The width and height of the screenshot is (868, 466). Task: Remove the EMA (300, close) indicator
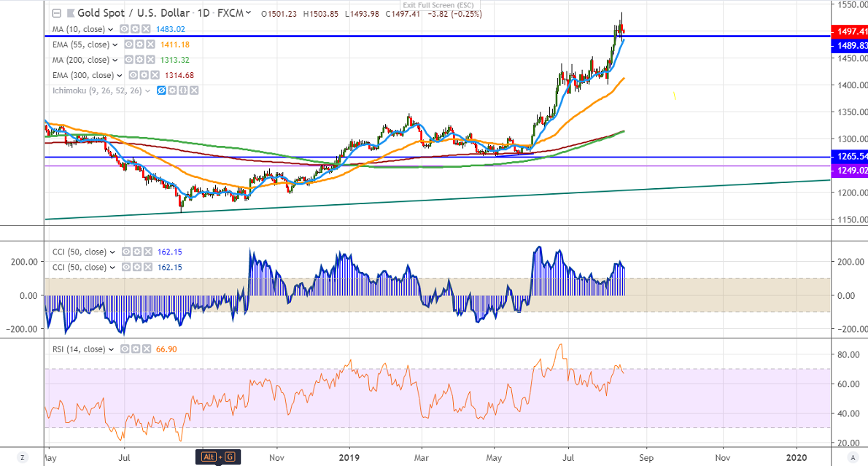tap(155, 75)
